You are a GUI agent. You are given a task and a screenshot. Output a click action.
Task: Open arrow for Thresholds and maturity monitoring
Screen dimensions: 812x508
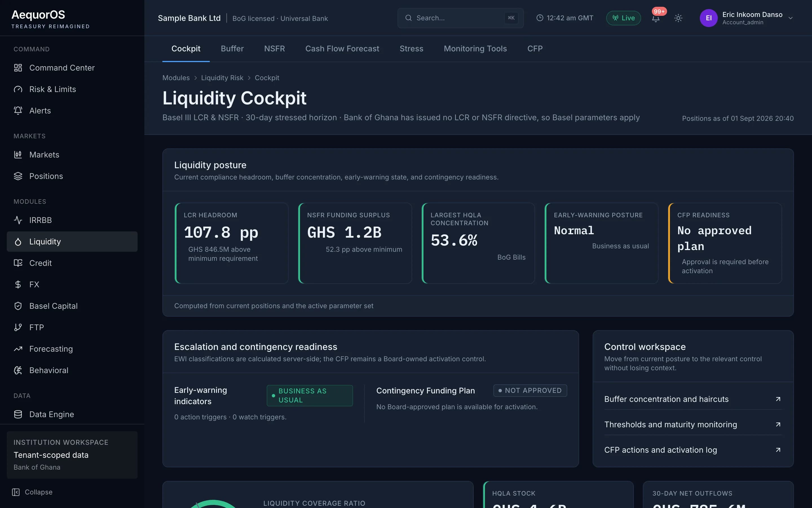click(x=778, y=424)
